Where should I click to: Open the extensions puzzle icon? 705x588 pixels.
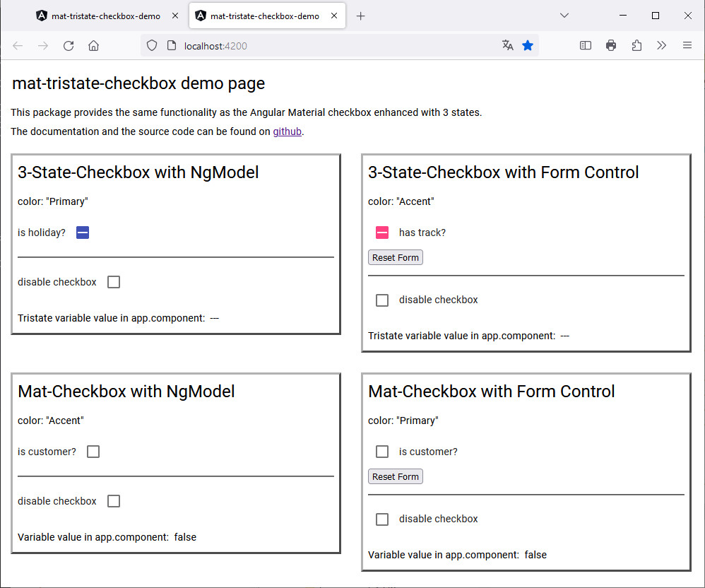pyautogui.click(x=636, y=45)
